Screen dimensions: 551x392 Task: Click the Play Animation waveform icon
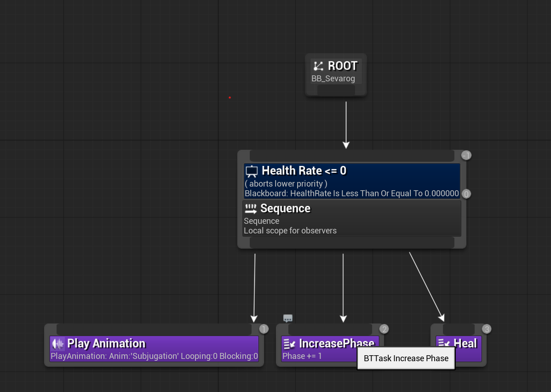point(57,344)
